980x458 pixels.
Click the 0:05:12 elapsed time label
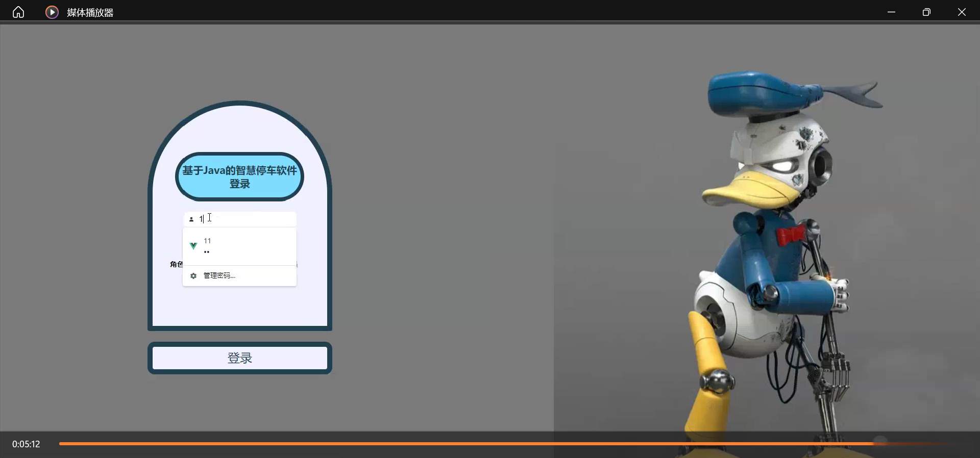pyautogui.click(x=26, y=444)
